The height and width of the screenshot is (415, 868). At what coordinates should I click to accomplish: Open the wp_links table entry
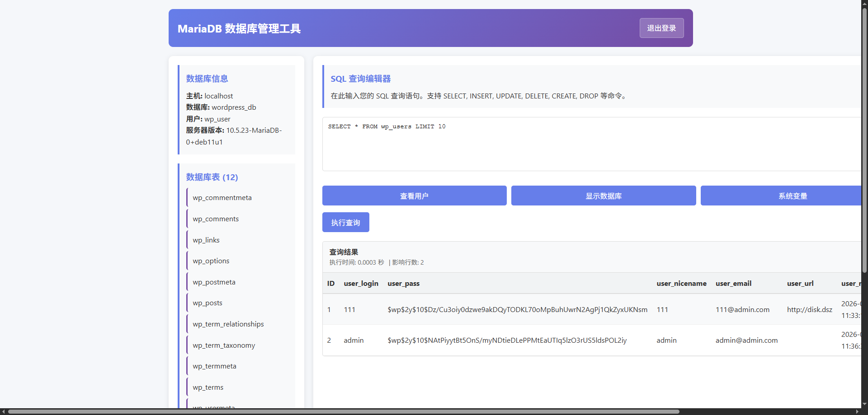tap(206, 240)
